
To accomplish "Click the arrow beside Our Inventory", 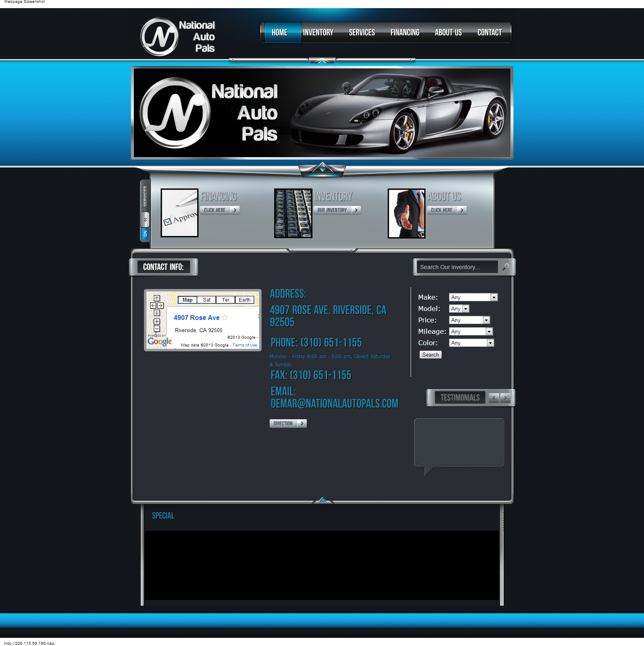I will (356, 210).
